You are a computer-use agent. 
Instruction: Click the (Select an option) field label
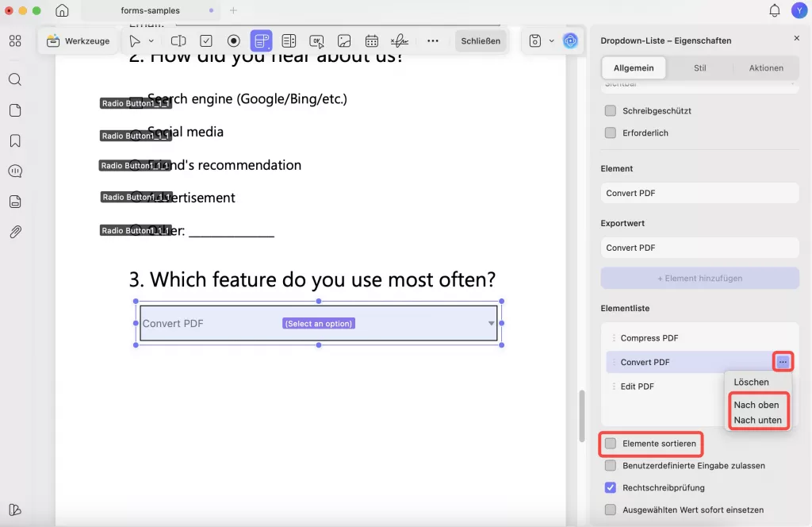tap(319, 323)
